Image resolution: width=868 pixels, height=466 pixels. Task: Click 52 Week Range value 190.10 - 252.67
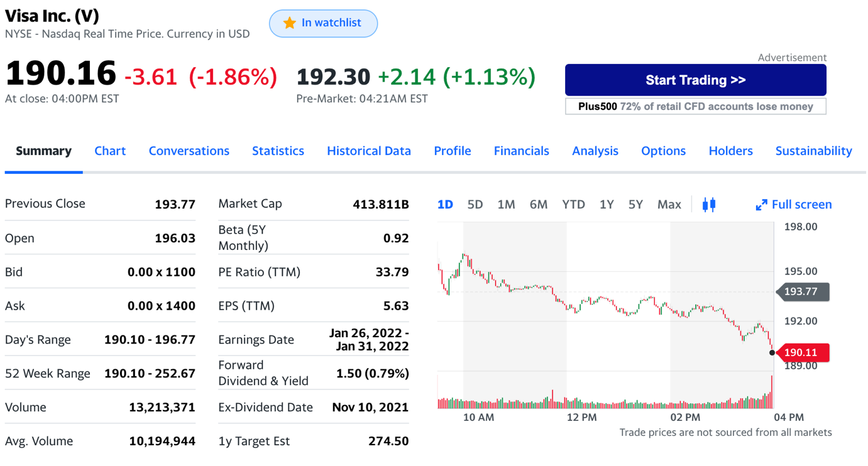(150, 374)
